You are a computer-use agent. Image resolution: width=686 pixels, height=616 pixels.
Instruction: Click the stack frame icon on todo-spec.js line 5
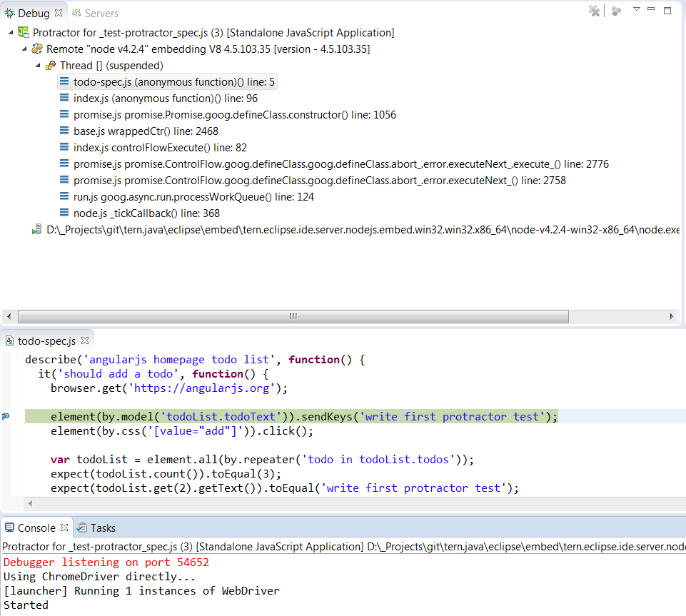click(x=65, y=81)
